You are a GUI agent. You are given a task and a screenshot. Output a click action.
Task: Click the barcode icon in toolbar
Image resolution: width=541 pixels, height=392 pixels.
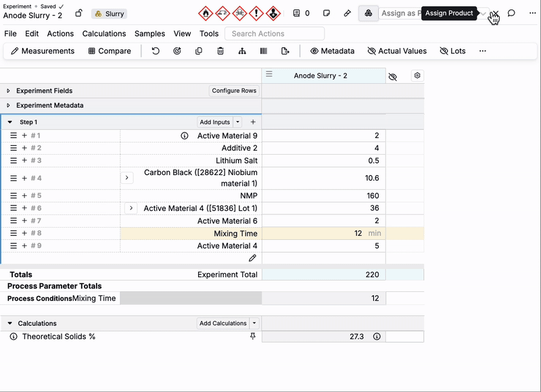(x=264, y=51)
